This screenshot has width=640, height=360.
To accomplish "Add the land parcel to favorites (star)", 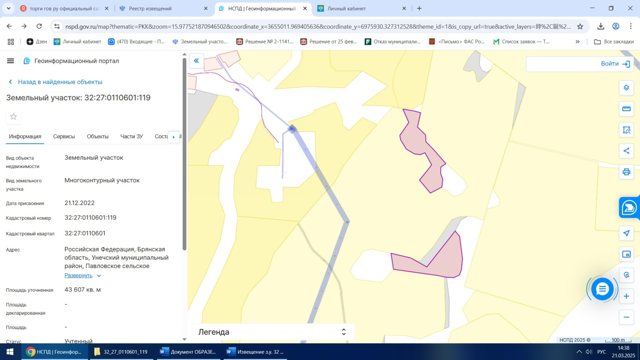I will (x=13, y=117).
